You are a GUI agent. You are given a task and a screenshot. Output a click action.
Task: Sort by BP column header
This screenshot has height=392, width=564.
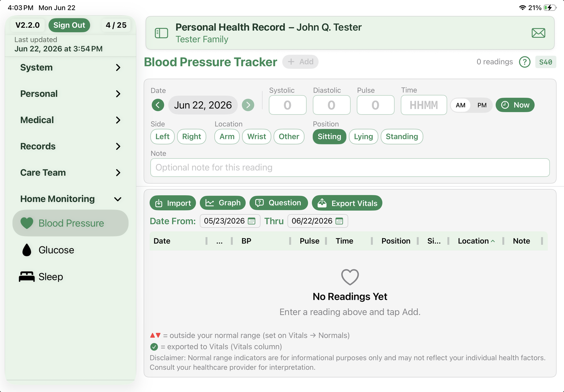point(246,241)
